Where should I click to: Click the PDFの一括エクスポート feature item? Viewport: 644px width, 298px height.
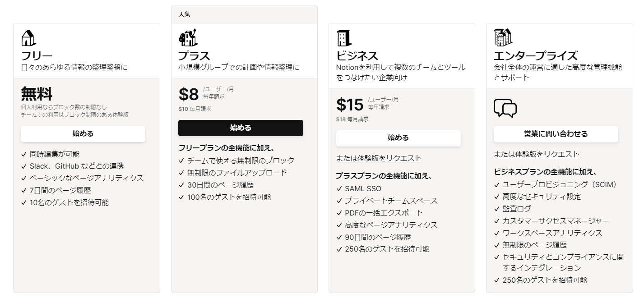384,213
